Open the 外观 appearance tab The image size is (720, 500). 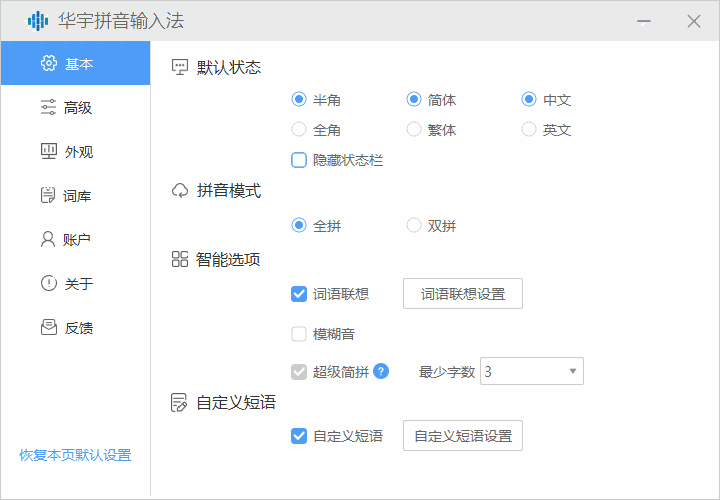75,152
